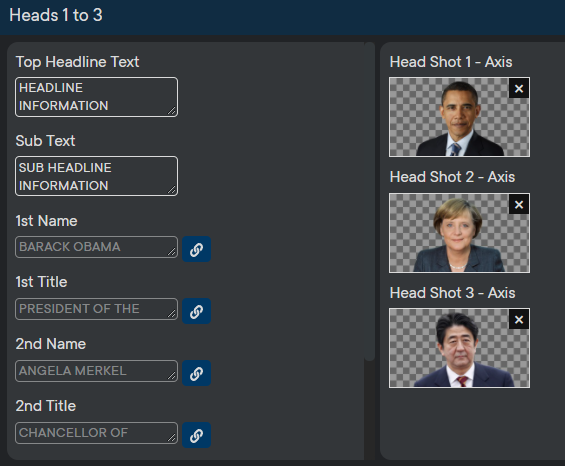Click the 1st Name field showing BARACK OBAMA

[x=96, y=247]
